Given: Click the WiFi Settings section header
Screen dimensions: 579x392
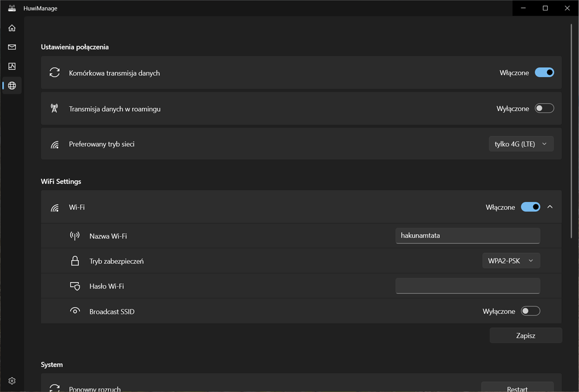Looking at the screenshot, I should (x=61, y=181).
